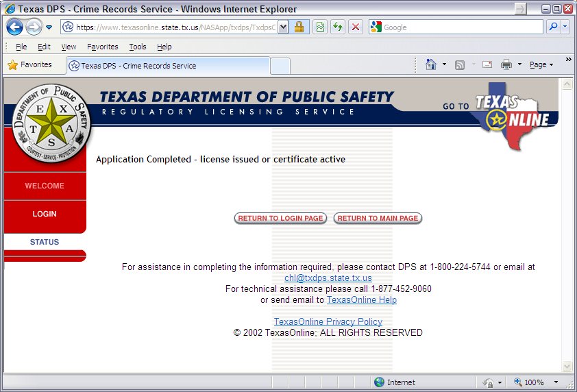Image resolution: width=577 pixels, height=392 pixels.
Task: Open the TexasOnline Privacy Policy link
Action: point(328,321)
